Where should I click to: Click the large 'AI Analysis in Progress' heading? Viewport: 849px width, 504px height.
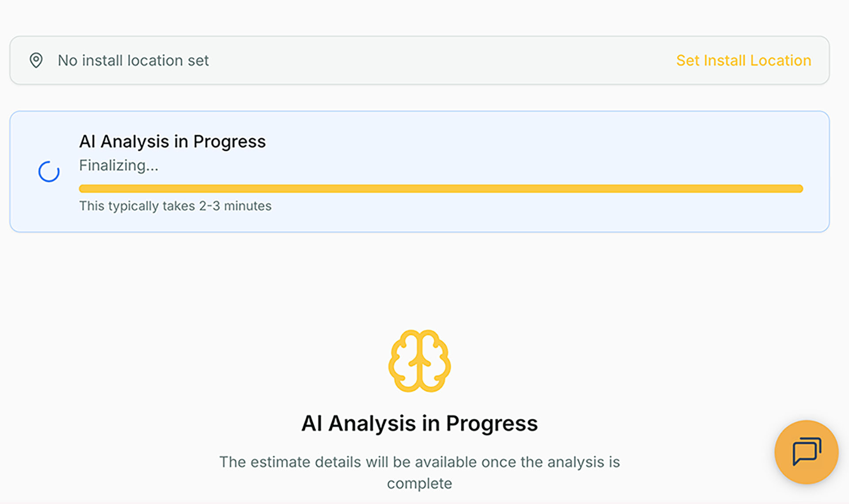point(419,423)
